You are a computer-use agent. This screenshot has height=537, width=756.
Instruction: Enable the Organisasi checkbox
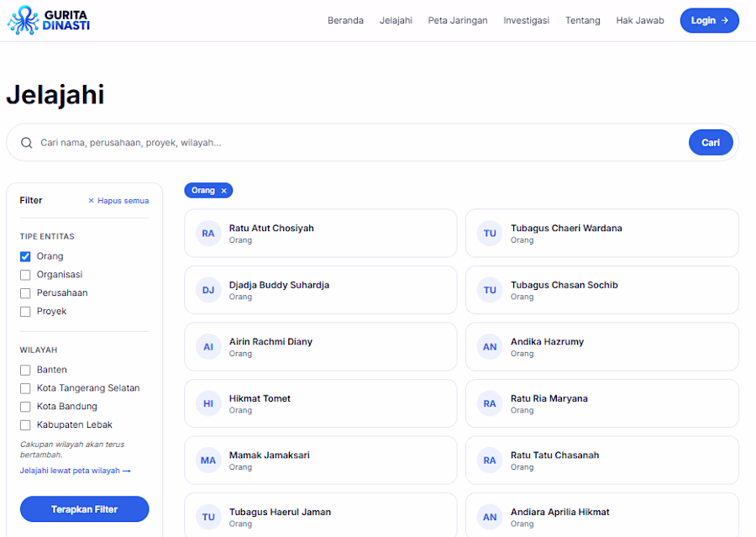(25, 275)
